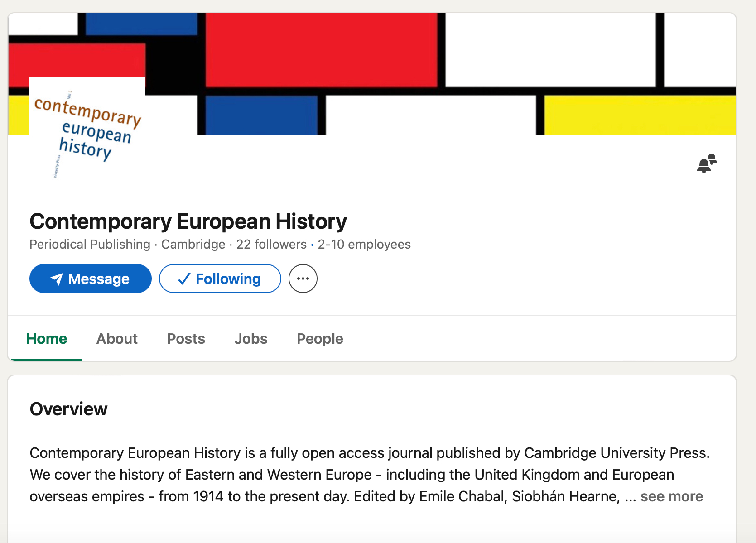Click the Contemporary European History page title
Screen dimensions: 756x543
point(188,221)
